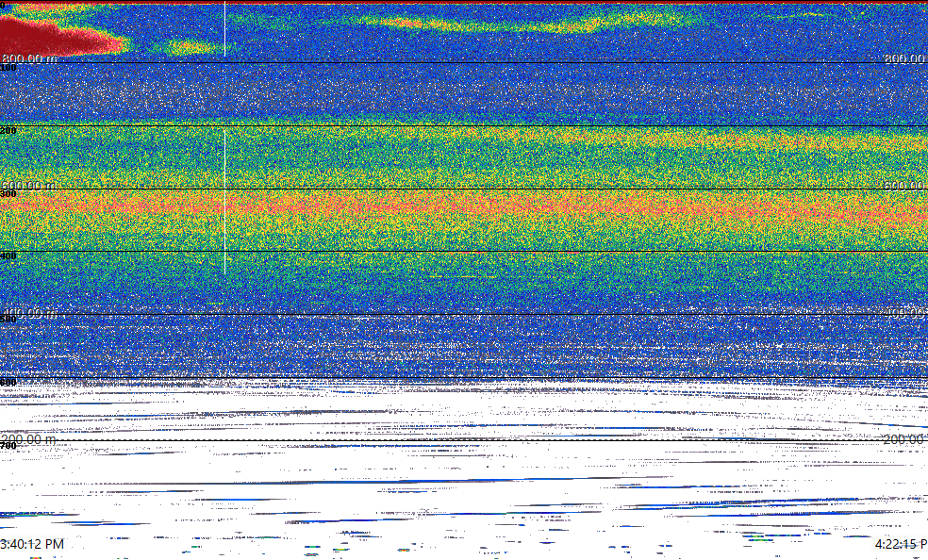The image size is (928, 560).
Task: Click the 600.00 m label at left edge
Action: 29,185
